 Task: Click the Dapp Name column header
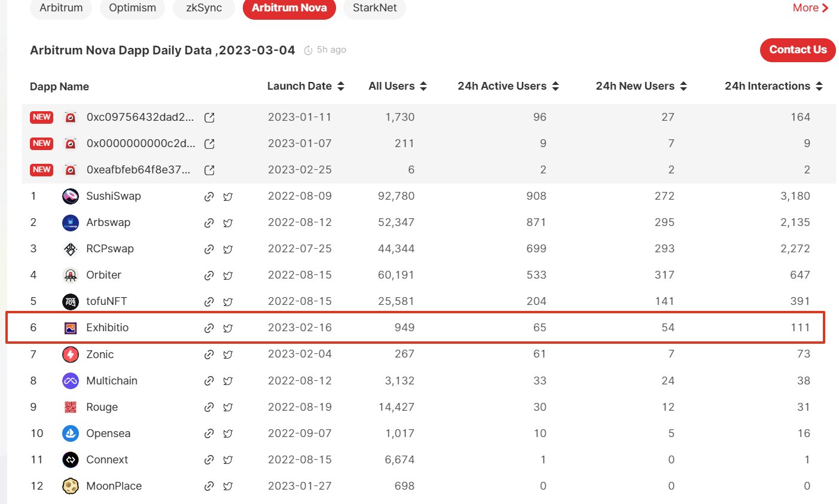pyautogui.click(x=59, y=87)
